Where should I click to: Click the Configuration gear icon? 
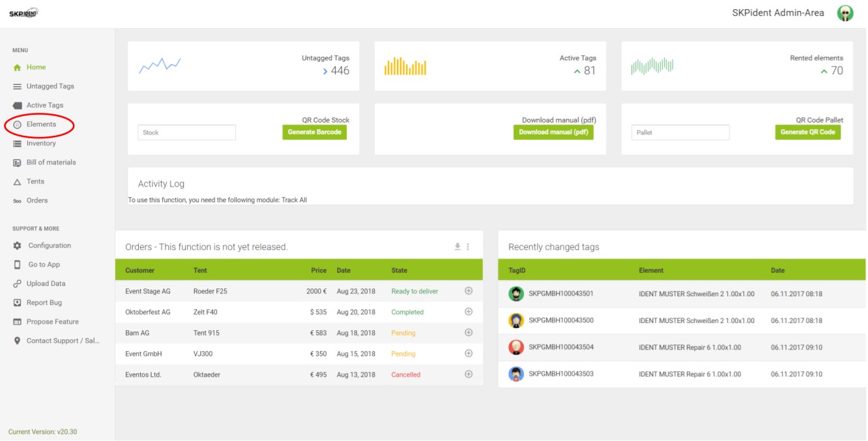tap(18, 245)
